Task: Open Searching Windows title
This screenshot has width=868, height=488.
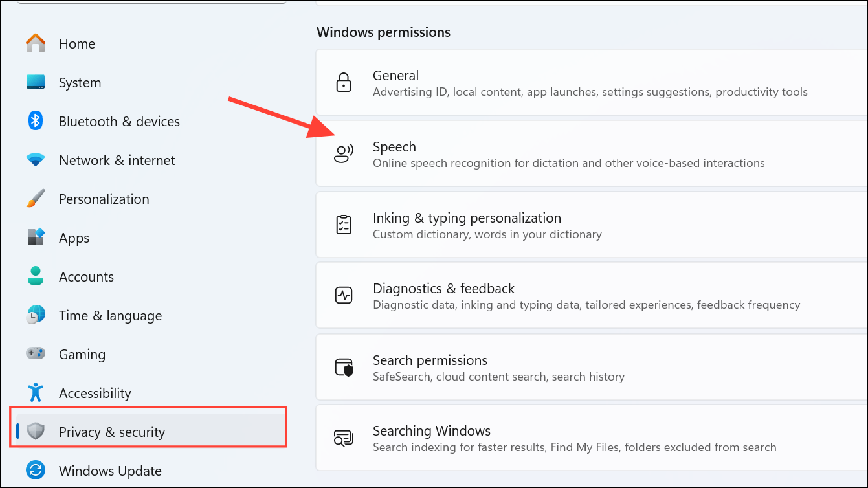Action: (x=432, y=430)
